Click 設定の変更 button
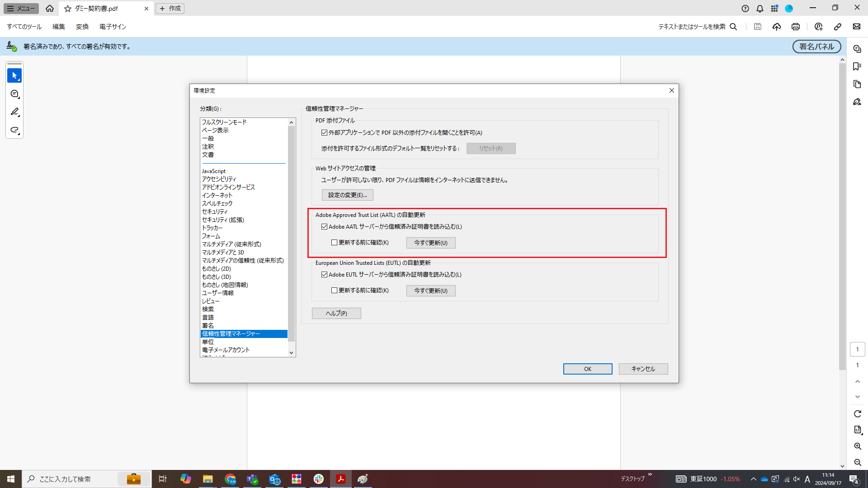 (x=347, y=195)
